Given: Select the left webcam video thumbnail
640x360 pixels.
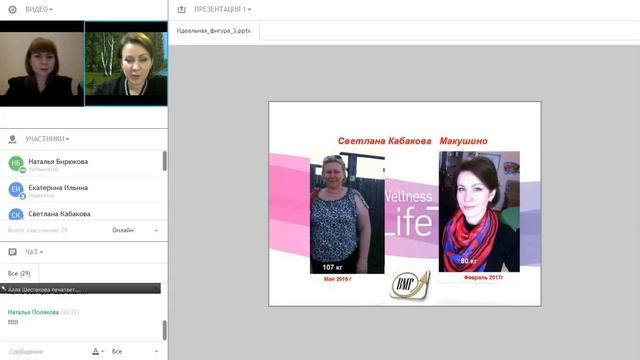Looking at the screenshot, I should [42, 64].
